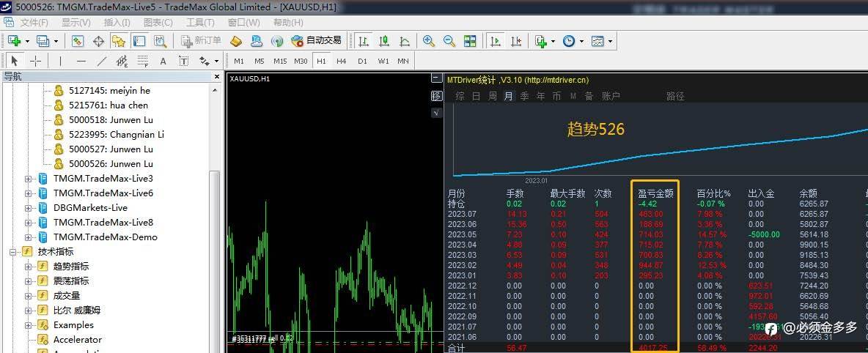Zoom in on the chart
868x353 pixels.
click(429, 41)
